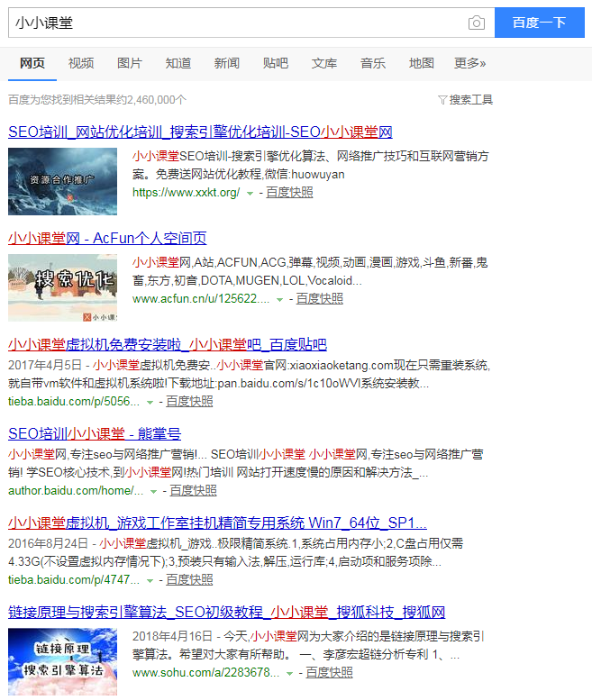Open 百度快照 for author.baidu.com result
592x700 pixels.
click(194, 491)
